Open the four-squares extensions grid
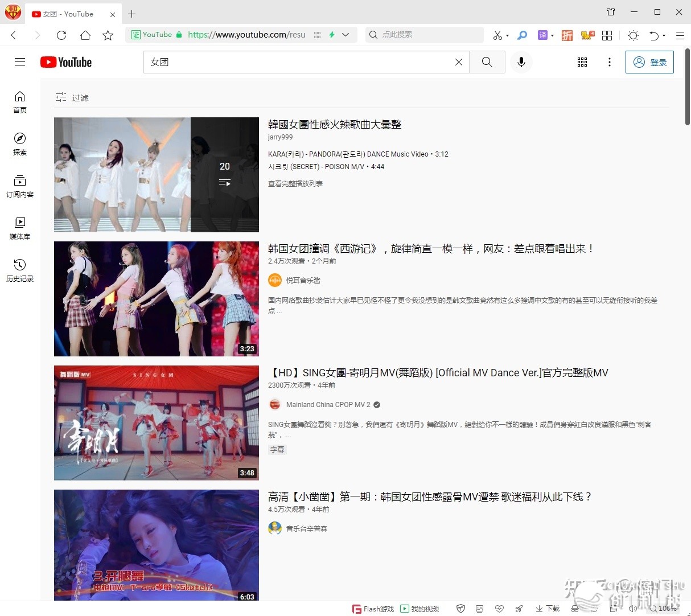691x616 pixels. click(x=607, y=35)
